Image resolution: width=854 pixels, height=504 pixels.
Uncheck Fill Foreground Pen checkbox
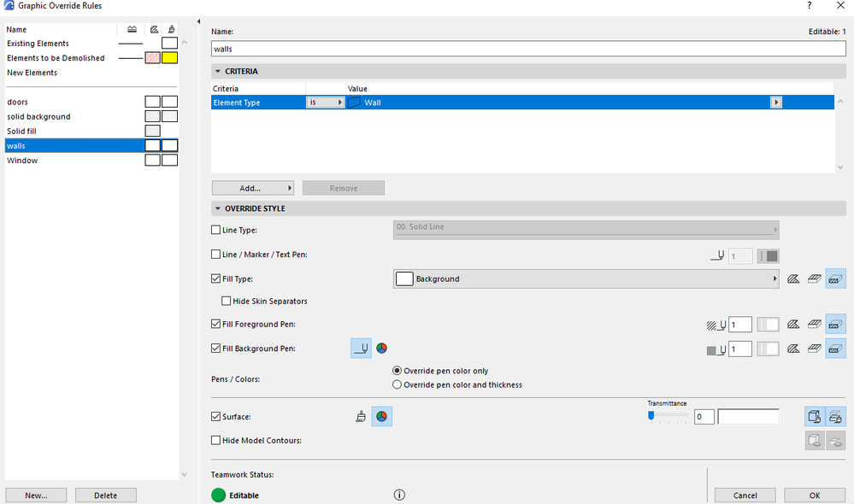(215, 324)
